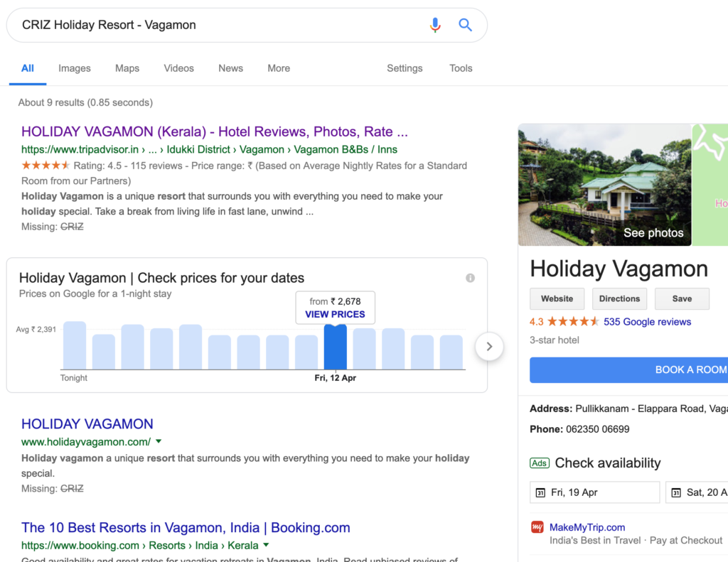Open dropdown arrow beside booking.com URL
Screen dimensions: 728x562
point(266,545)
